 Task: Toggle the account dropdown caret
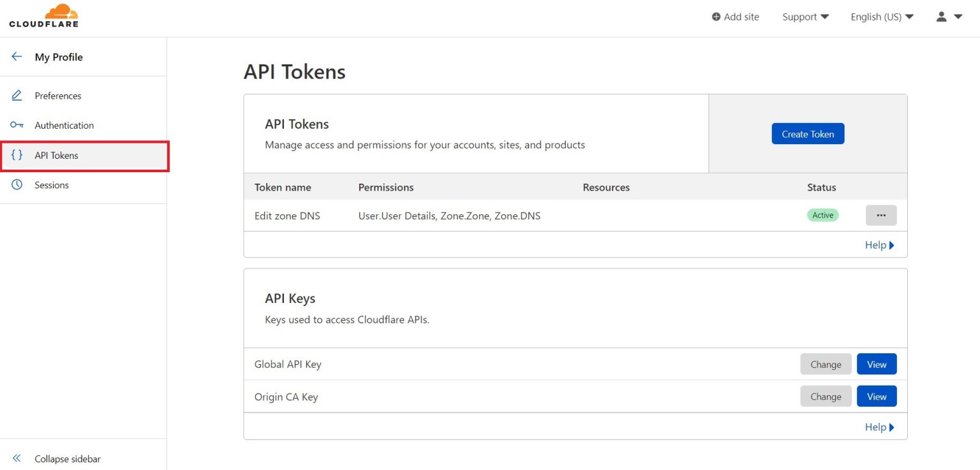tap(958, 17)
